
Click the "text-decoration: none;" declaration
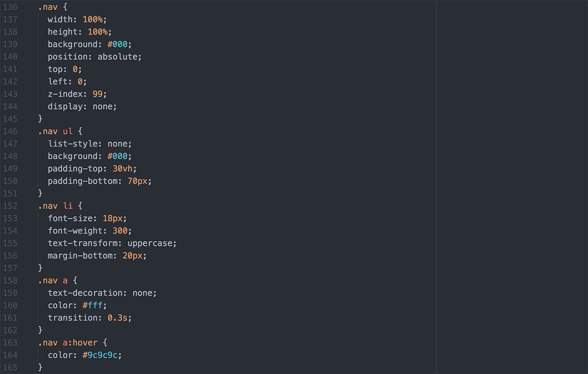[x=102, y=293]
